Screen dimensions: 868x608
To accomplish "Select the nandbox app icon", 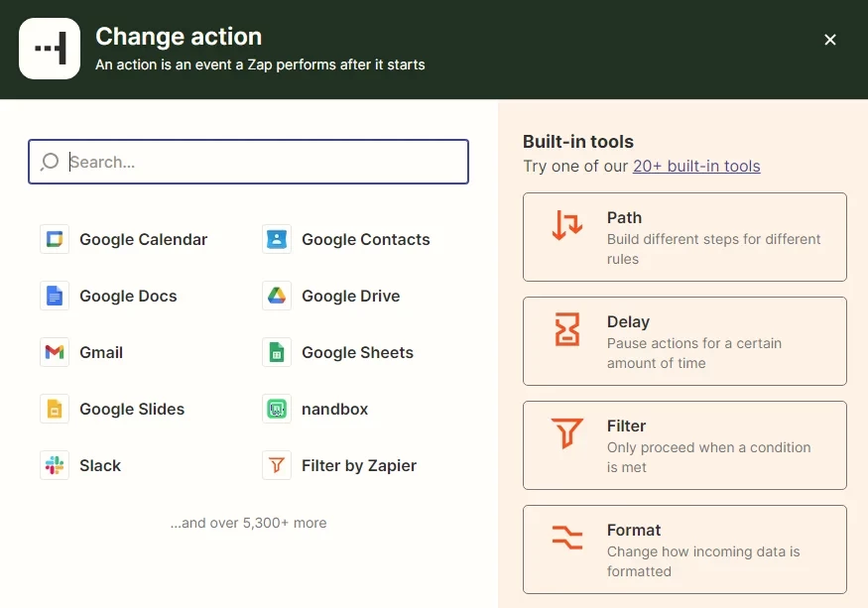I will pyautogui.click(x=277, y=409).
